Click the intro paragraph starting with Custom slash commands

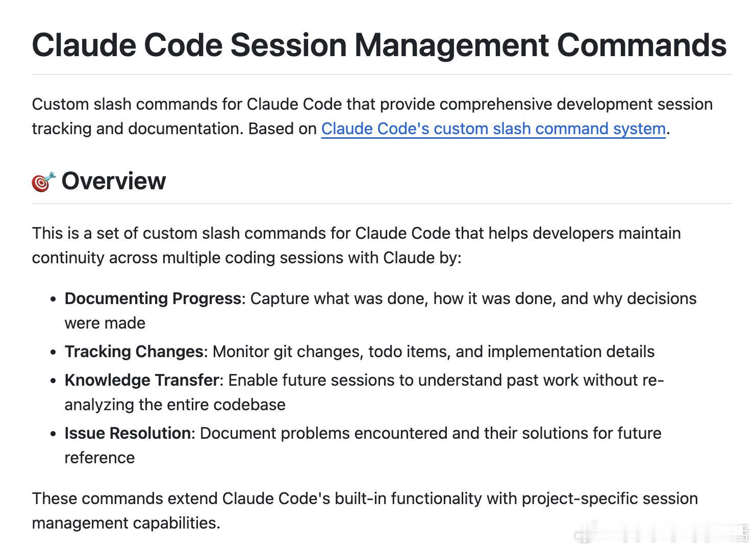[x=372, y=116]
